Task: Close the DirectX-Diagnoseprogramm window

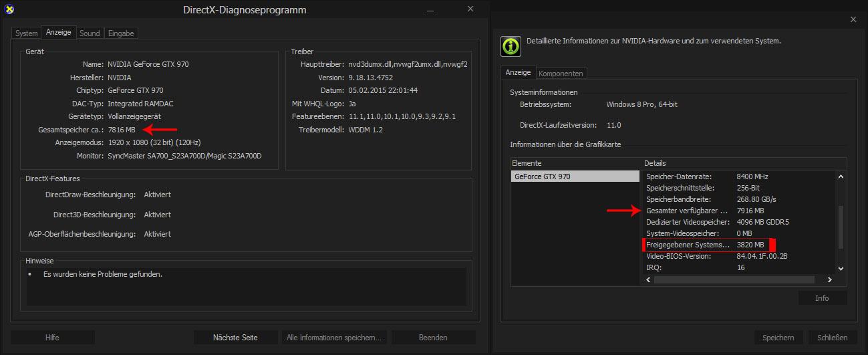Action: click(470, 9)
